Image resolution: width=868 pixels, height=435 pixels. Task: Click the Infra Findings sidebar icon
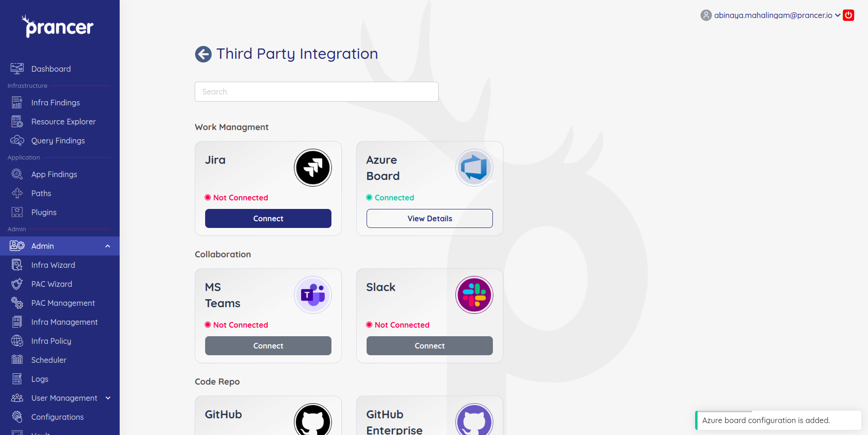tap(17, 103)
